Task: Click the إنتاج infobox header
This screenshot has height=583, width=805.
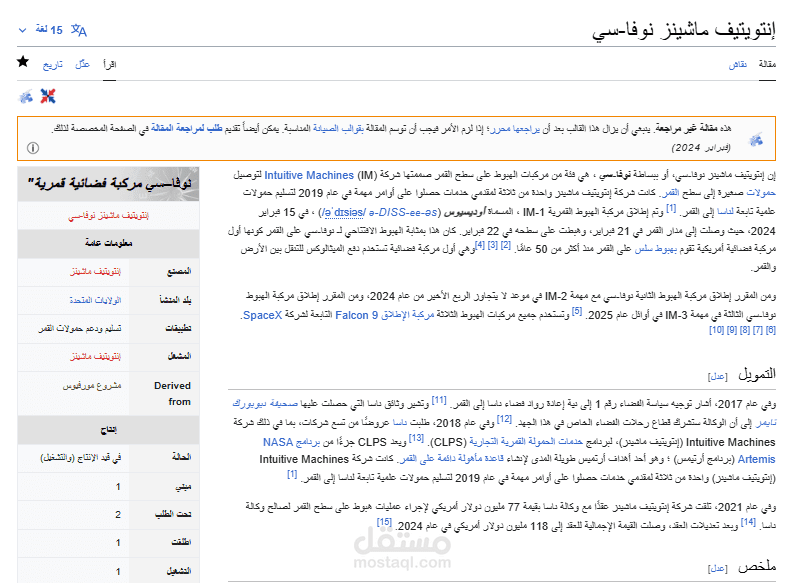Action: pyautogui.click(x=108, y=430)
